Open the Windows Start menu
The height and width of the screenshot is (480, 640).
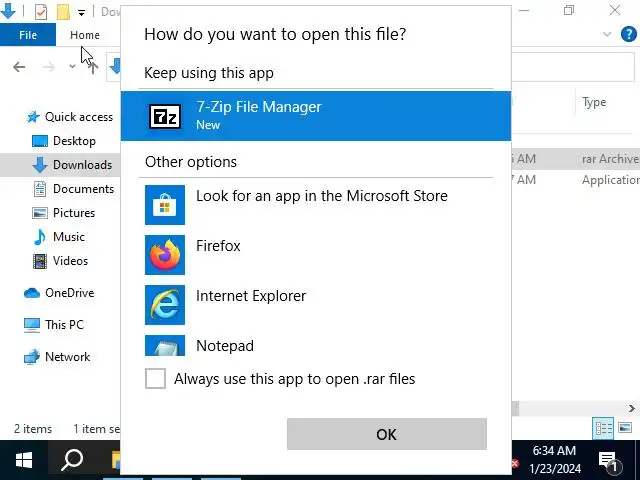[x=24, y=460]
